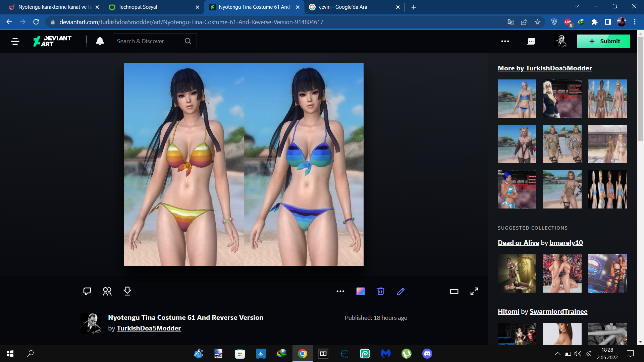Image resolution: width=644 pixels, height=362 pixels.
Task: Open the main artwork image
Action: (244, 164)
